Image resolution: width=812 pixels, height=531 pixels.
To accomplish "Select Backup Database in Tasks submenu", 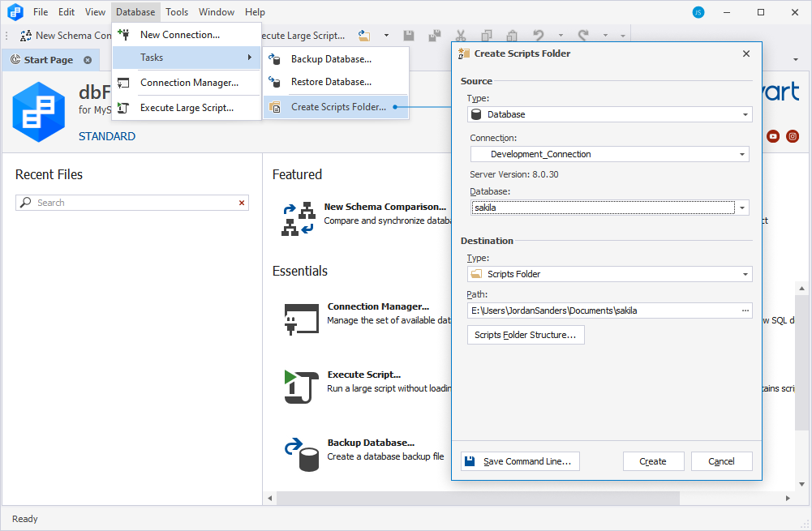I will pos(336,59).
